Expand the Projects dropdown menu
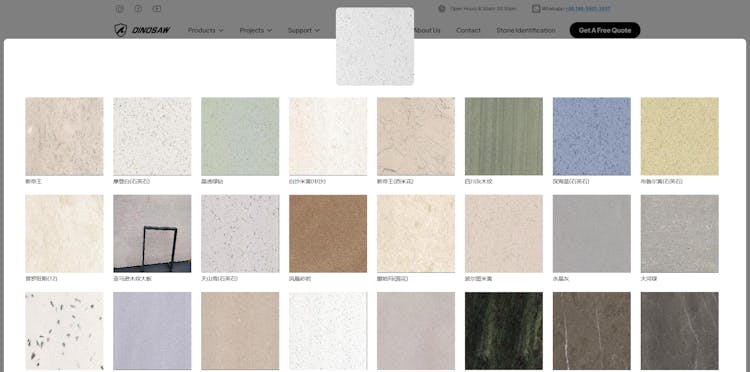 pos(255,30)
